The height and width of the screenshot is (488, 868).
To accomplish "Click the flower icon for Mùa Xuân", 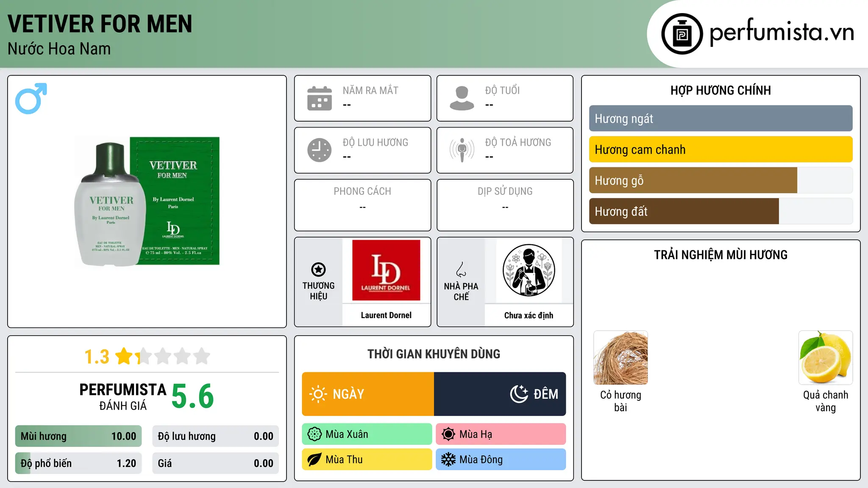I will [x=314, y=434].
